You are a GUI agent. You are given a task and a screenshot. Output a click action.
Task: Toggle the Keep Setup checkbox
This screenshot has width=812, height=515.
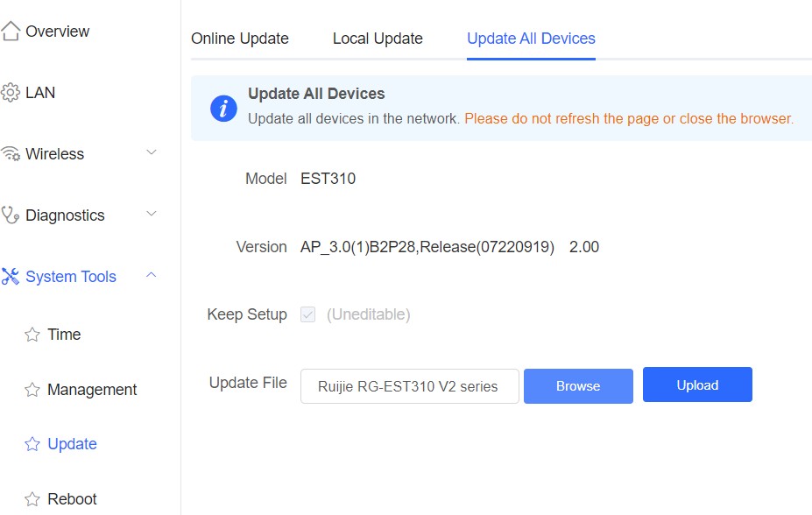(307, 314)
